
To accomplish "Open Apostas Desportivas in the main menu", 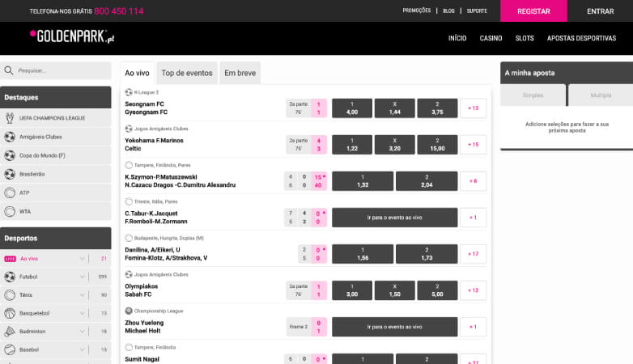I will coord(581,38).
